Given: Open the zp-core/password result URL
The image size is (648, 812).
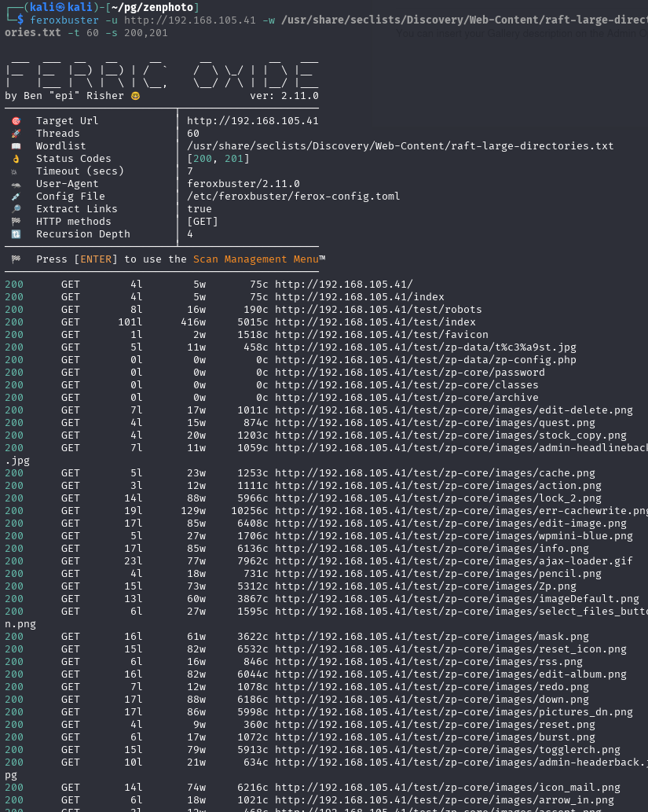Looking at the screenshot, I should 410,373.
